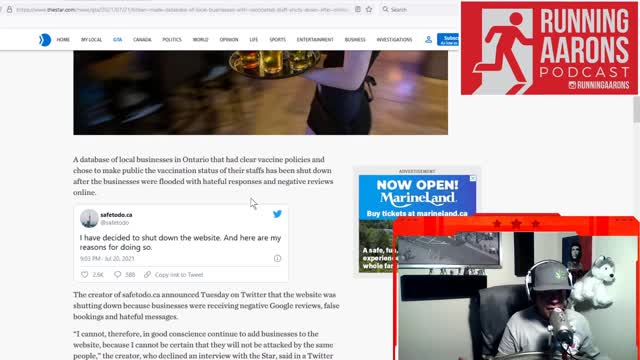This screenshot has width=640, height=360.
Task: Click the Running Aarons Podcast logo
Action: pos(549,48)
